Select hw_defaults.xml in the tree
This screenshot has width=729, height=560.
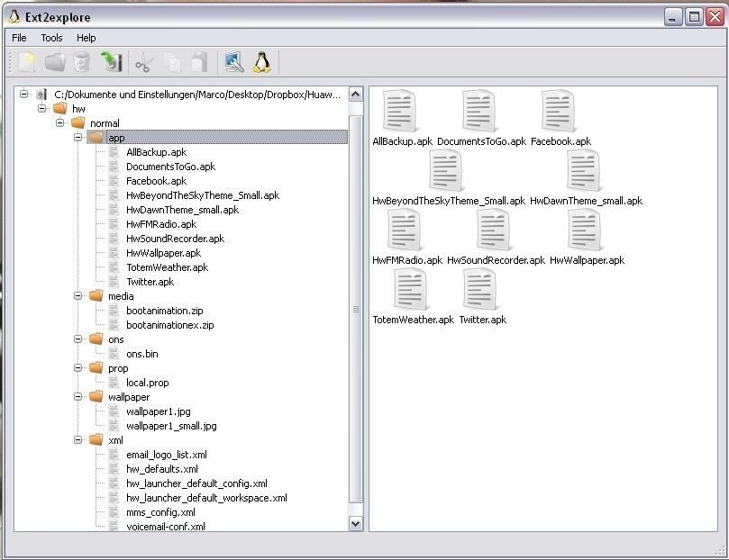162,468
